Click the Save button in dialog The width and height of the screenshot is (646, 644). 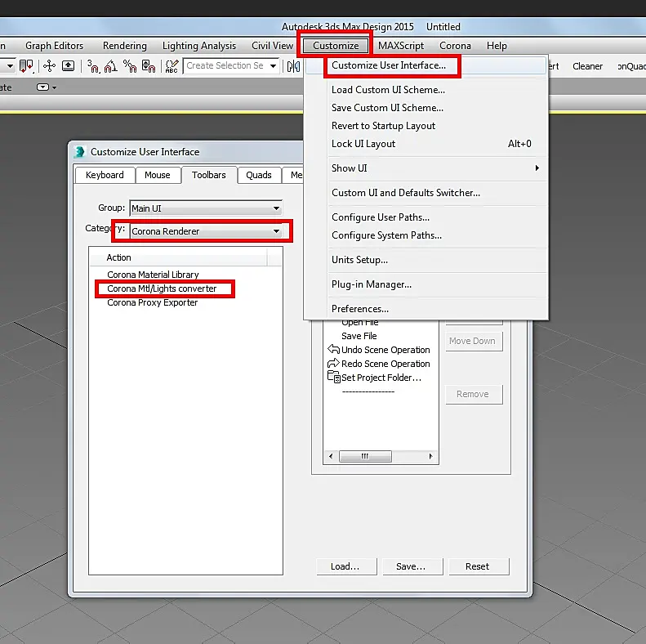click(411, 566)
